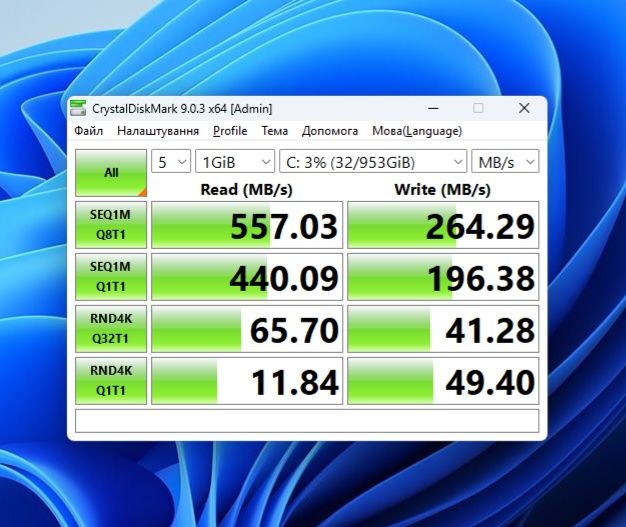The width and height of the screenshot is (626, 527).
Task: Open the Profile menu
Action: (x=230, y=131)
